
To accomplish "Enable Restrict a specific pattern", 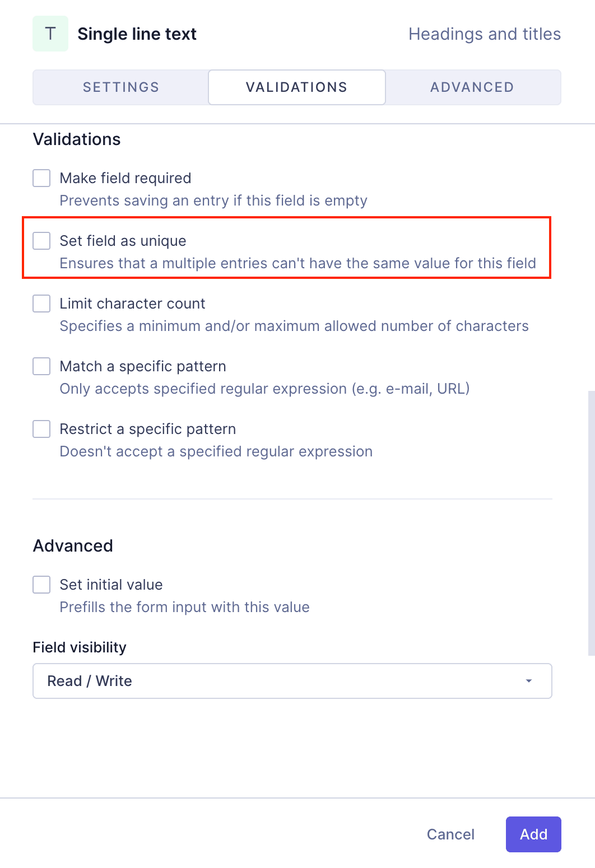I will [41, 429].
